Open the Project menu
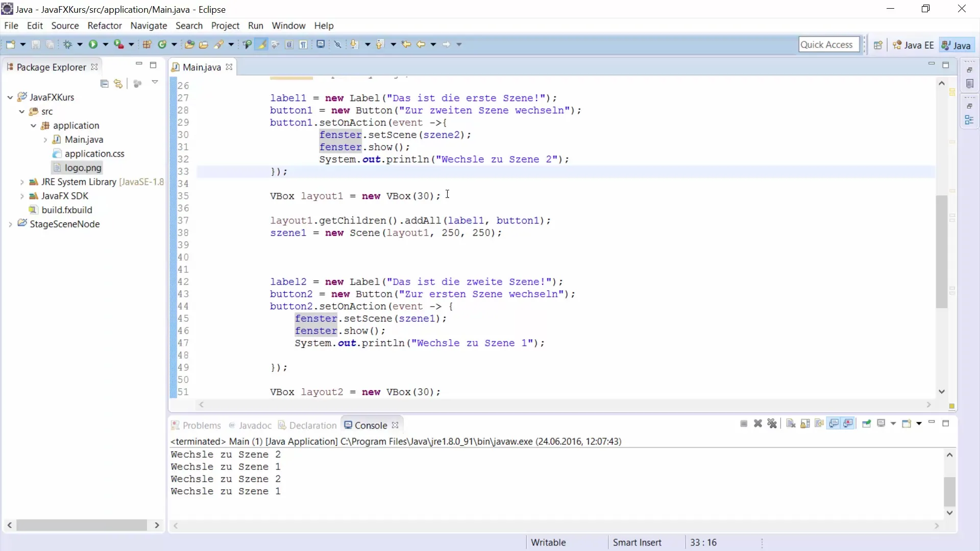 click(225, 26)
